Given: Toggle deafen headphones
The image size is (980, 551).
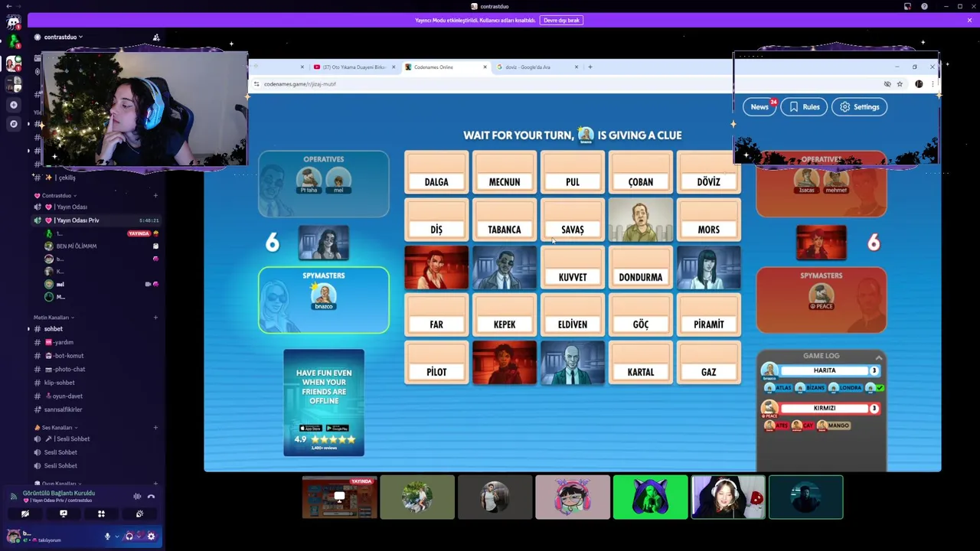Looking at the screenshot, I should (x=129, y=536).
